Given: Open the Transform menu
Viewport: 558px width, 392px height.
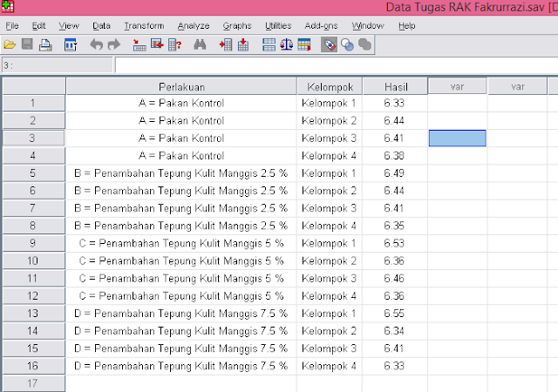Looking at the screenshot, I should tap(144, 26).
